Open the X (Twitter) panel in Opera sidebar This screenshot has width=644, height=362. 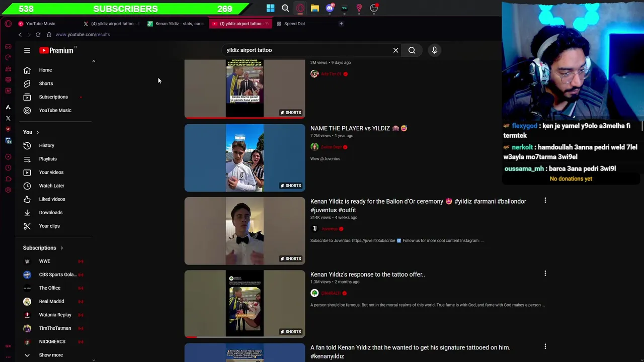coord(8,118)
